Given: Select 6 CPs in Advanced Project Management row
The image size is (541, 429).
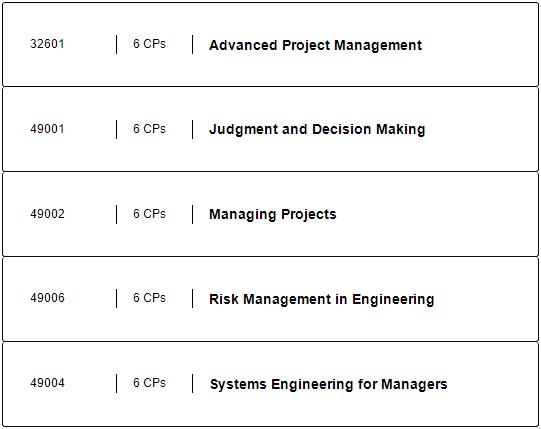Looking at the screenshot, I should pyautogui.click(x=149, y=44).
